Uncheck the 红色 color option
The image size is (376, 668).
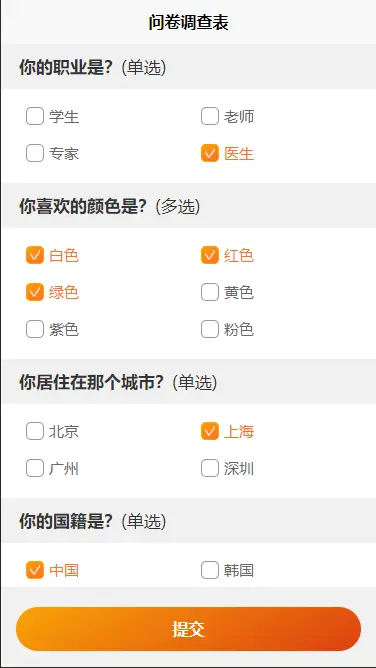pyautogui.click(x=210, y=255)
